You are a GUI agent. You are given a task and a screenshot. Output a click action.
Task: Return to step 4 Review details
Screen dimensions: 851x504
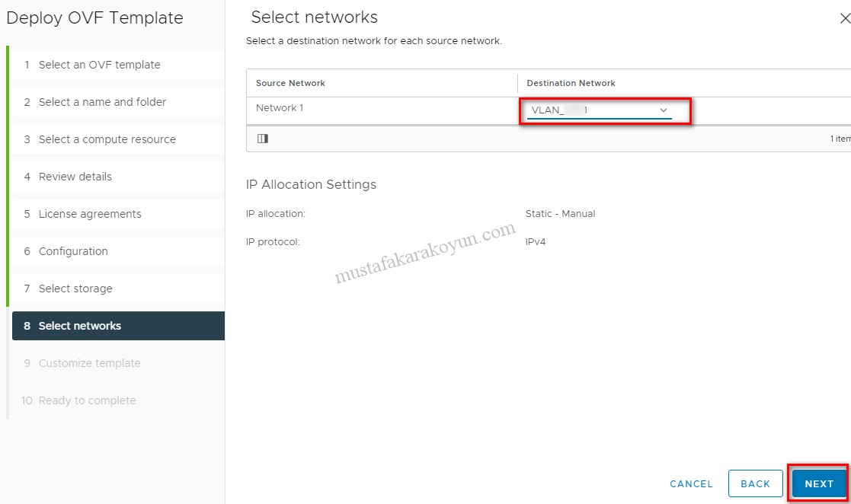pos(75,177)
